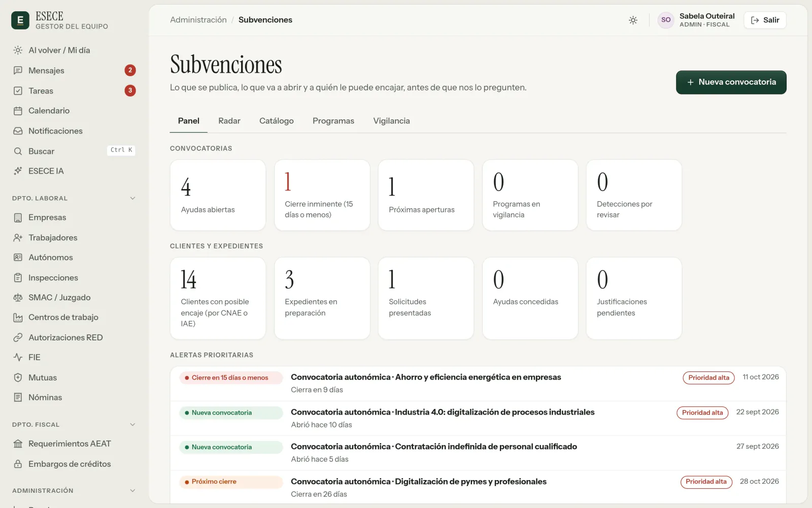This screenshot has width=812, height=508.
Task: Select the Panel tab
Action: tap(189, 121)
